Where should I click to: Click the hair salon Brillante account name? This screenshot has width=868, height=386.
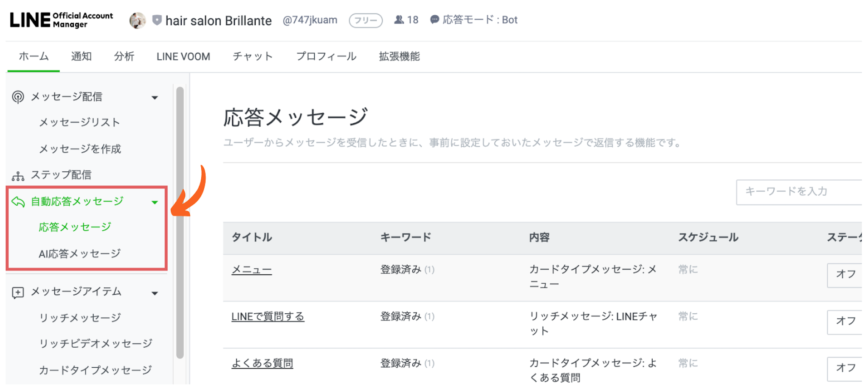coord(218,20)
